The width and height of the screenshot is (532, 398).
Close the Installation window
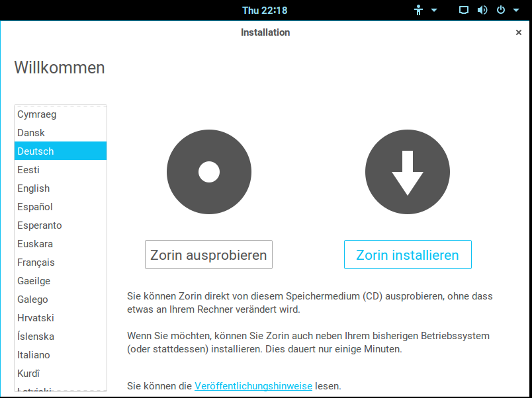pyautogui.click(x=518, y=32)
